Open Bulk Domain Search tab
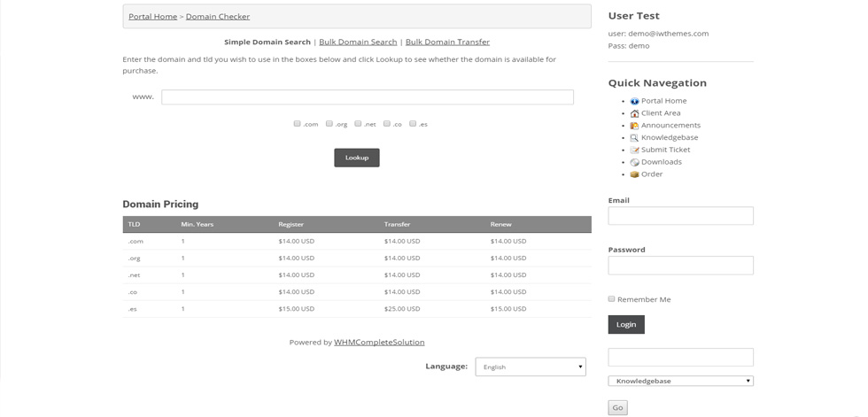The image size is (868, 417). 358,42
